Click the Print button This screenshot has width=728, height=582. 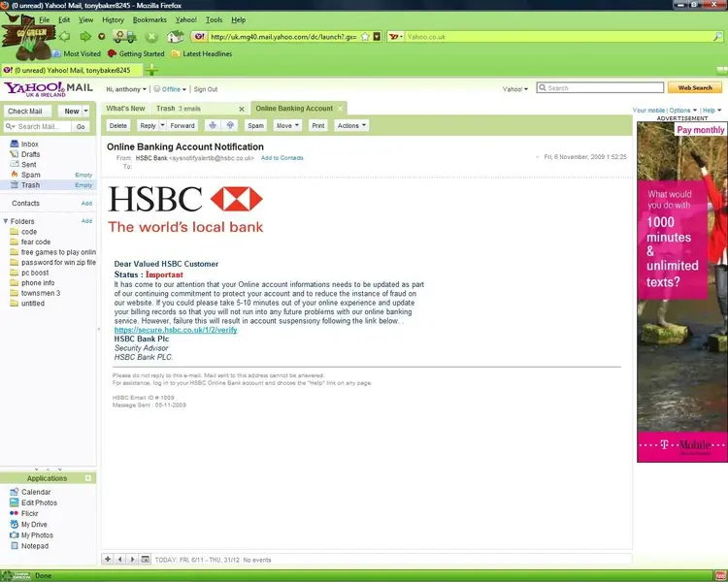[x=318, y=125]
